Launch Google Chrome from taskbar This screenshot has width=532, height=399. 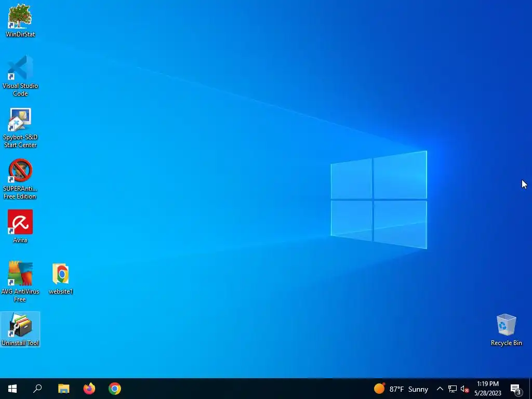tap(115, 389)
